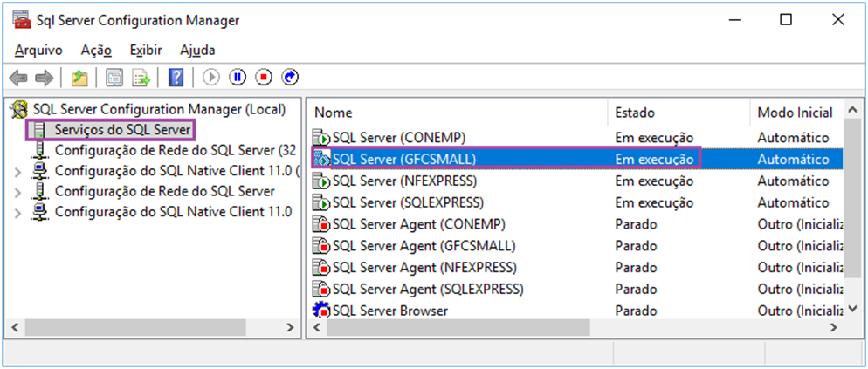Open the Arquivo menu
This screenshot has width=868, height=369.
click(x=38, y=51)
